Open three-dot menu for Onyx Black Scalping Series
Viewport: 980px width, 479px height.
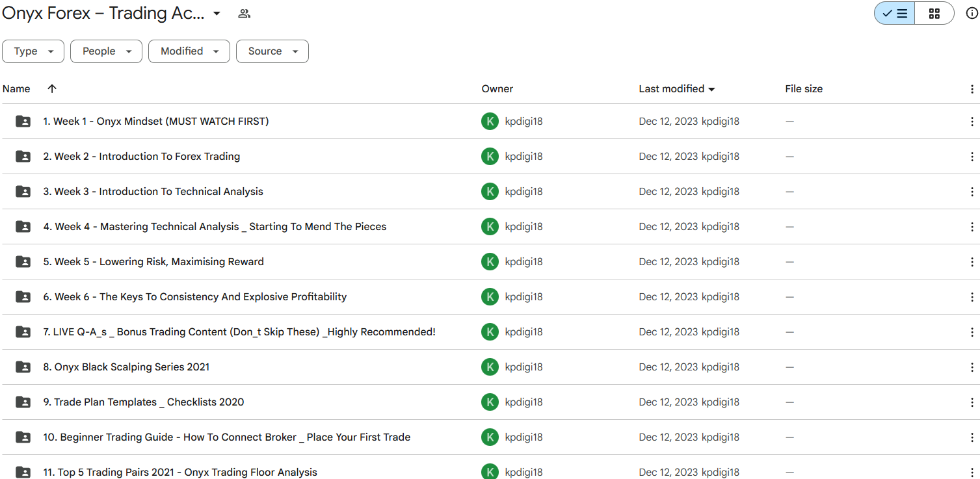pyautogui.click(x=972, y=367)
